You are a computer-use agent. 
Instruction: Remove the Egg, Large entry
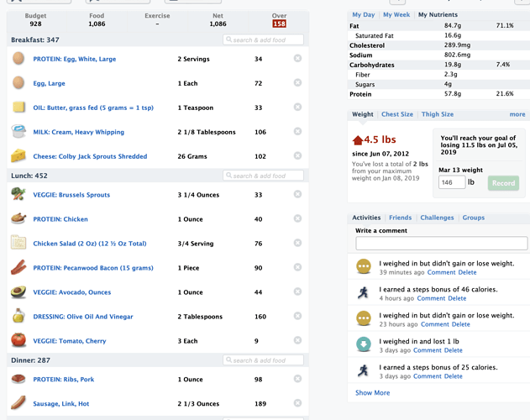pos(297,83)
